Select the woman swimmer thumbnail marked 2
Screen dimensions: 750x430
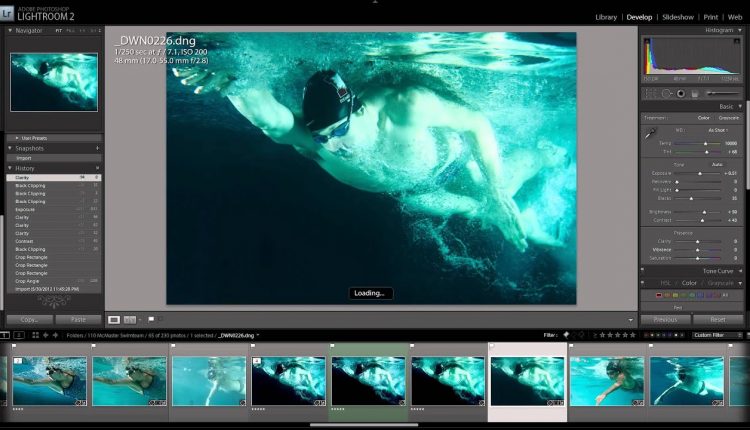(50, 381)
